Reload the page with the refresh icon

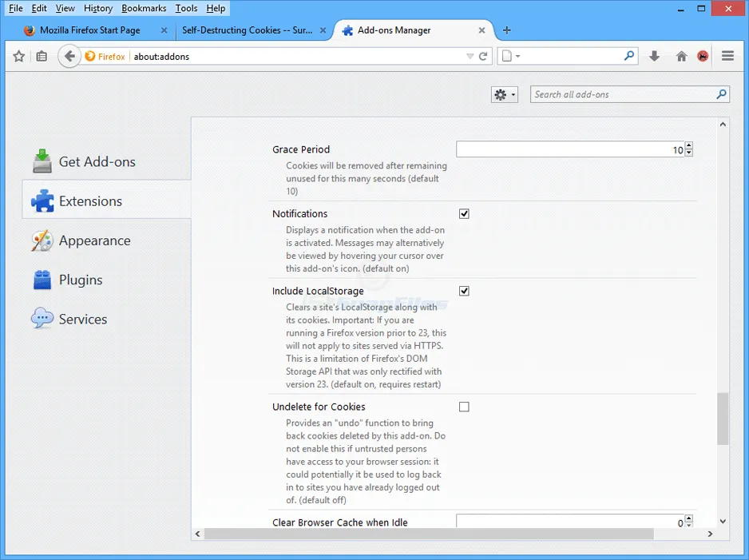[483, 57]
